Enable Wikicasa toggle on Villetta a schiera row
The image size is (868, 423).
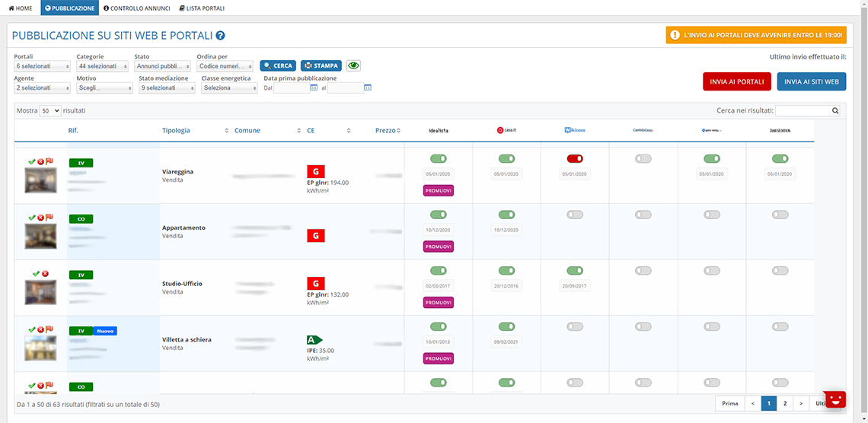pos(575,326)
